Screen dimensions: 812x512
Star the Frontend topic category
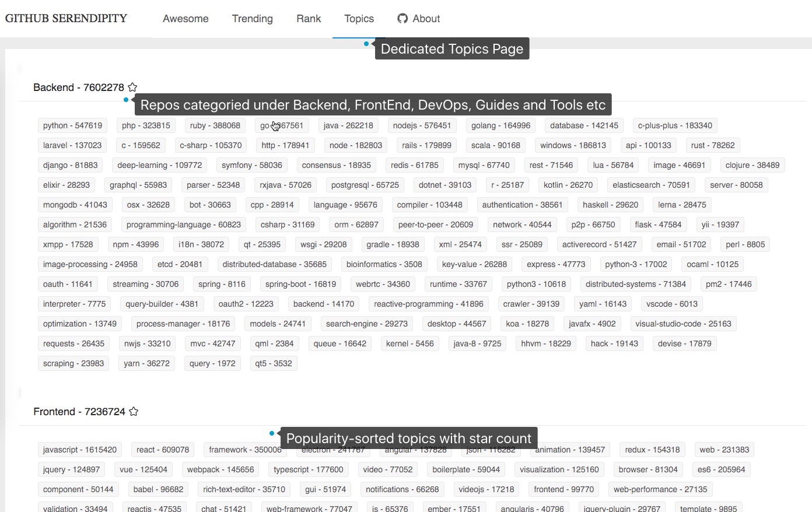(134, 411)
